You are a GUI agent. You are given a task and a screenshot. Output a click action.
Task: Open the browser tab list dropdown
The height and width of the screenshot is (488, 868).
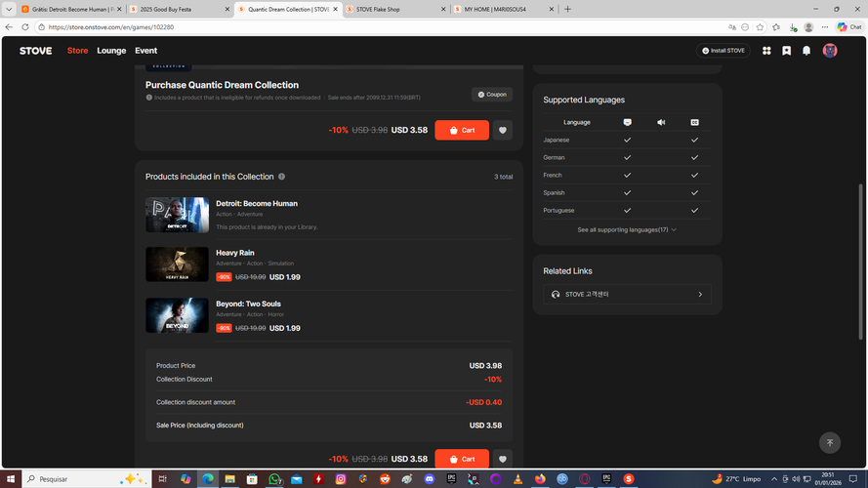pyautogui.click(x=9, y=9)
